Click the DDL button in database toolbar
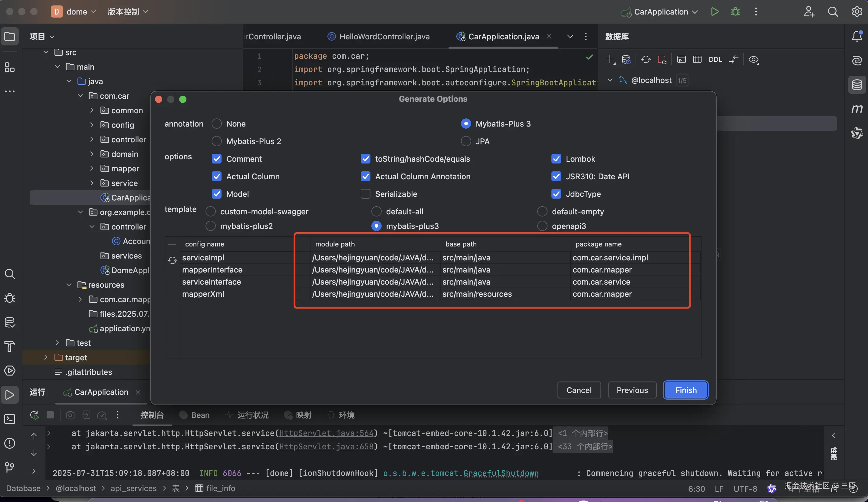This screenshot has width=868, height=502. click(x=715, y=60)
